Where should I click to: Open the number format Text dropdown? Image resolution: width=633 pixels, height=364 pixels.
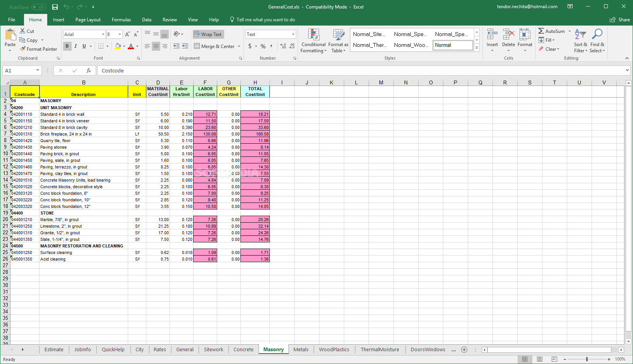point(293,34)
